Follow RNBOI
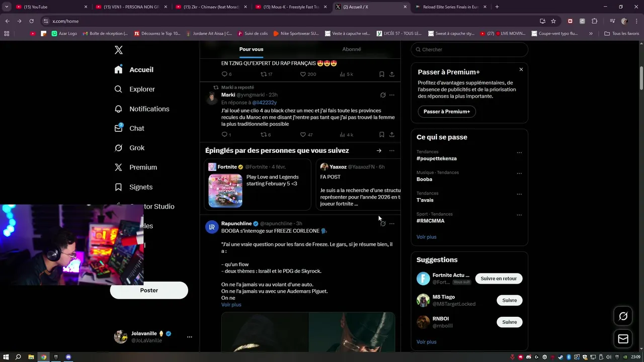644x362 pixels. [509, 322]
